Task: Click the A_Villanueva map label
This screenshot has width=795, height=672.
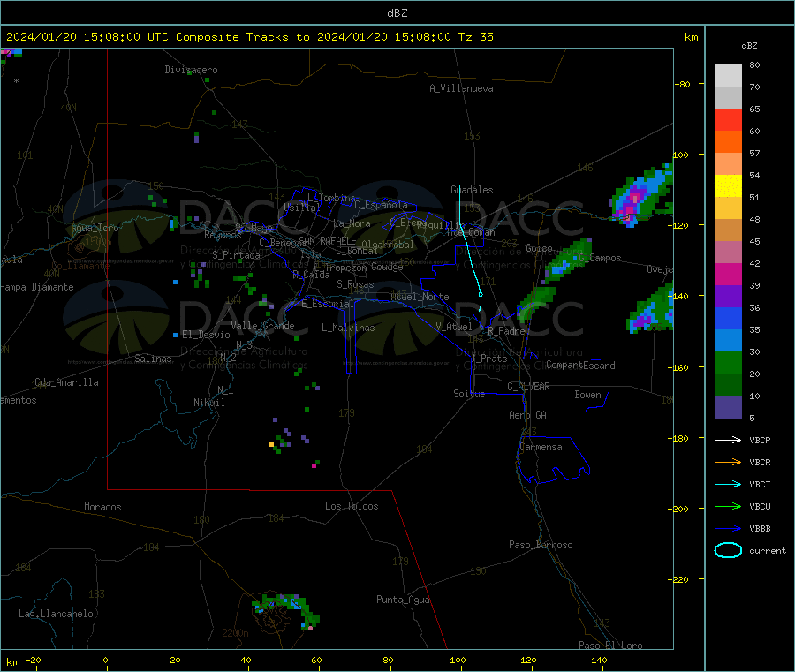Action: pyautogui.click(x=461, y=88)
